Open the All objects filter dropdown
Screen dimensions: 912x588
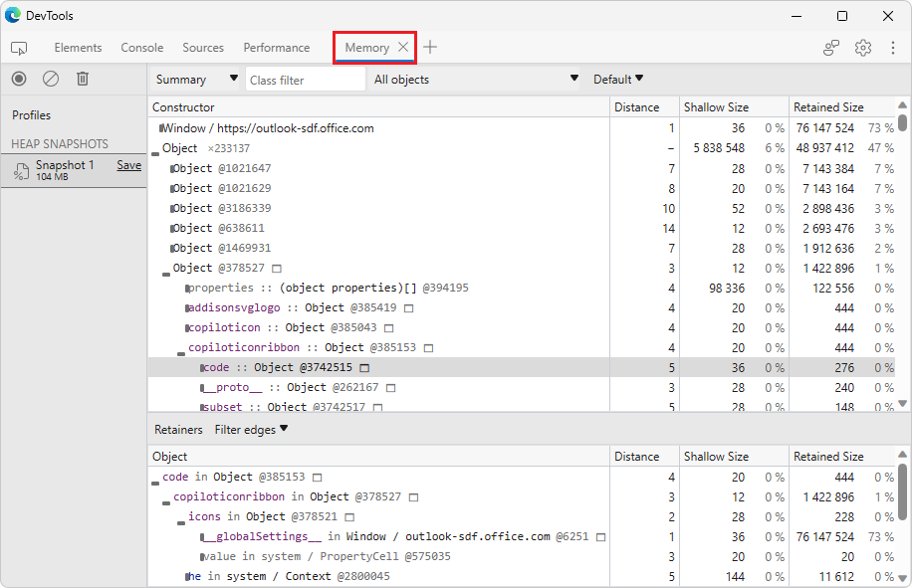pos(475,80)
